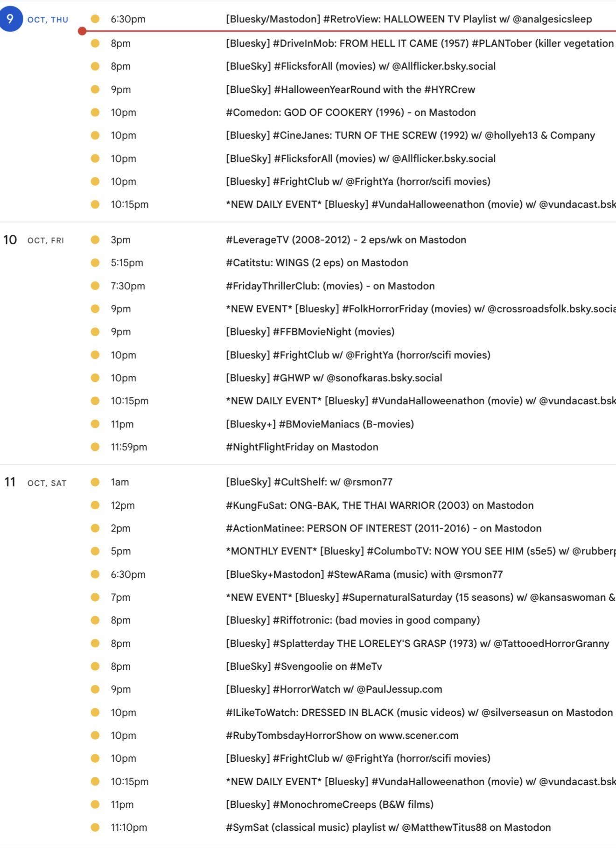This screenshot has width=616, height=849.
Task: Select today's date circle, 9 Oct Thursday
Action: pyautogui.click(x=10, y=19)
